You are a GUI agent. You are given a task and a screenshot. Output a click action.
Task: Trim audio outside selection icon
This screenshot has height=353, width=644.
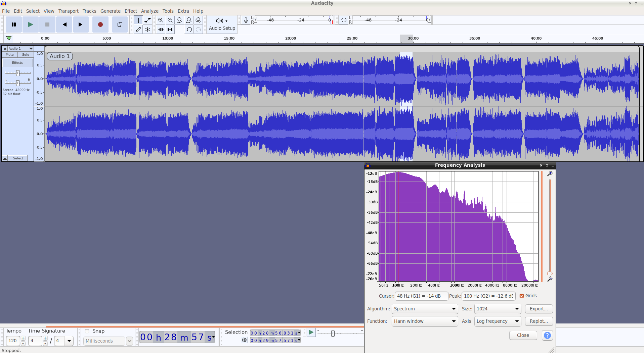click(x=161, y=30)
